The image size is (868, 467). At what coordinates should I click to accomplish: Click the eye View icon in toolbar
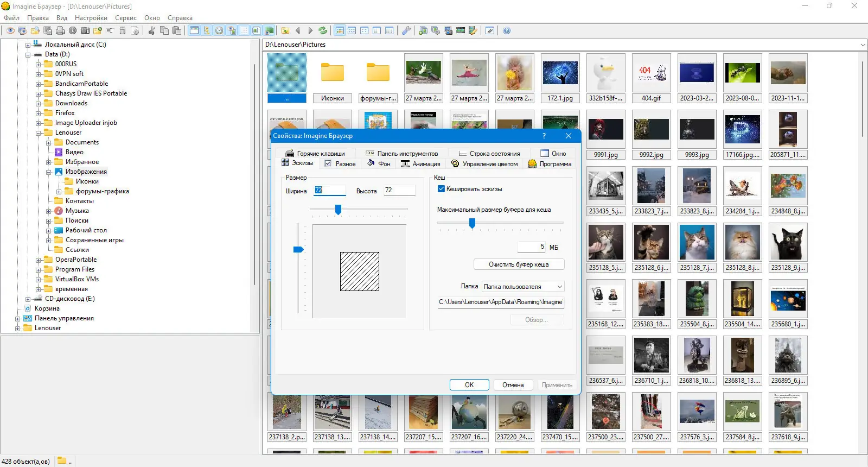point(10,31)
